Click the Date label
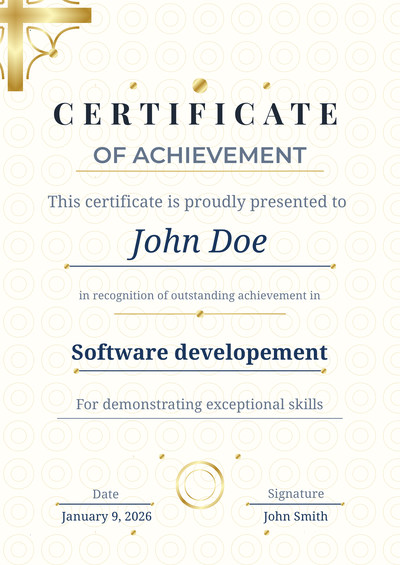This screenshot has height=565, width=400. pos(105,494)
